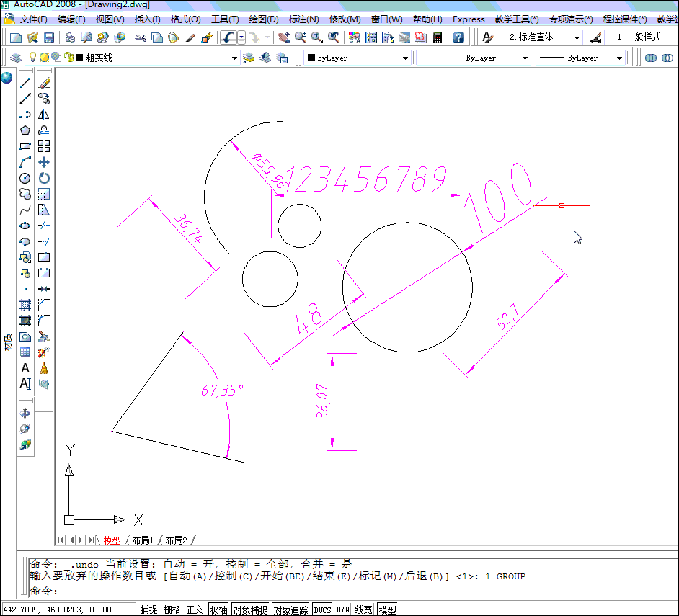This screenshot has height=616, width=679.
Task: Select the Revision Cloud tool
Action: coord(25,194)
